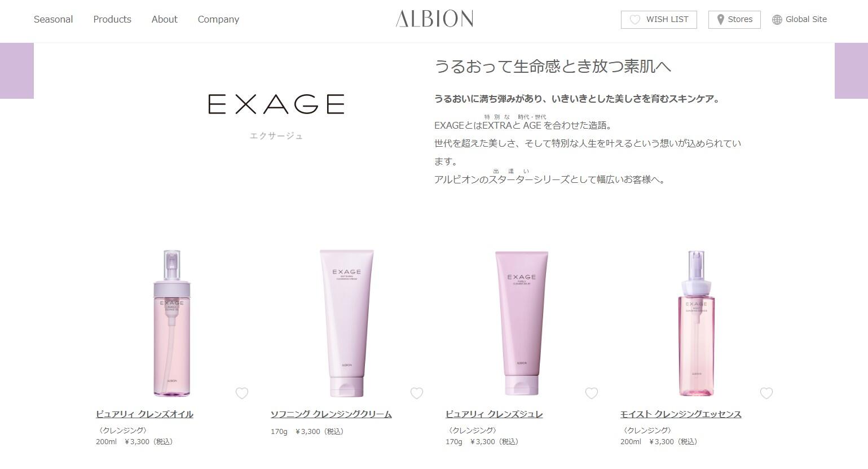Expand the About navigation menu
This screenshot has height=469, width=868.
[164, 19]
